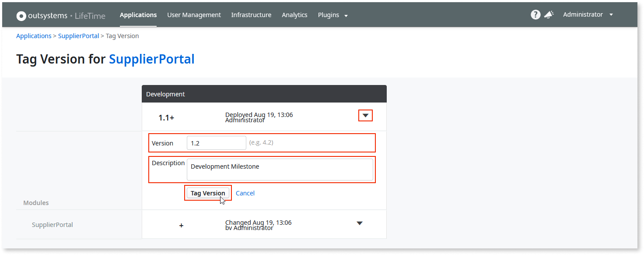Switch to the Infrastructure tab

[251, 14]
